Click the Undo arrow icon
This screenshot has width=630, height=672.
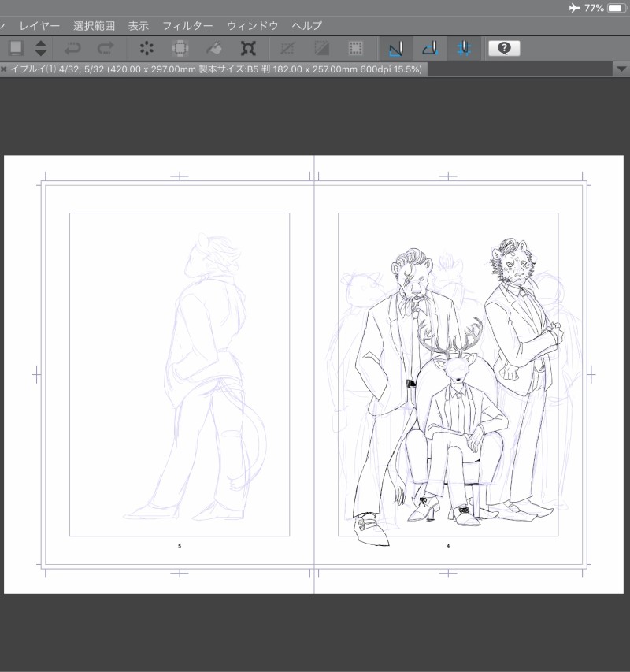pos(72,48)
